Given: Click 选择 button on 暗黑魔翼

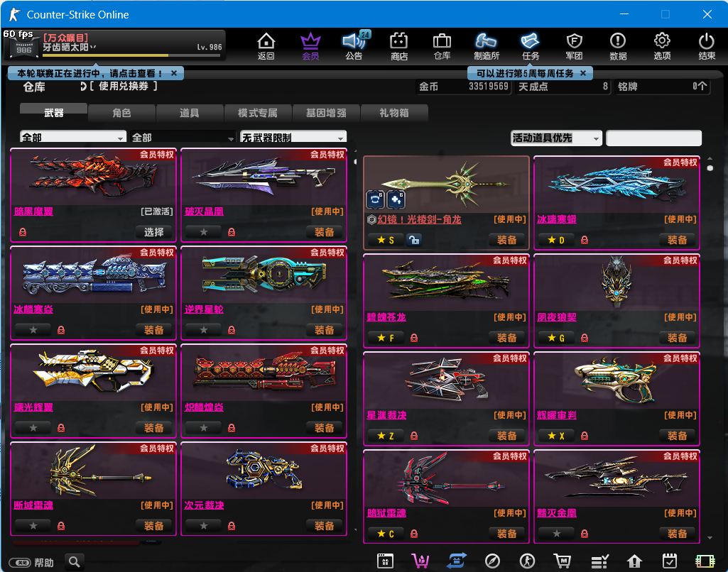Looking at the screenshot, I should pos(153,232).
